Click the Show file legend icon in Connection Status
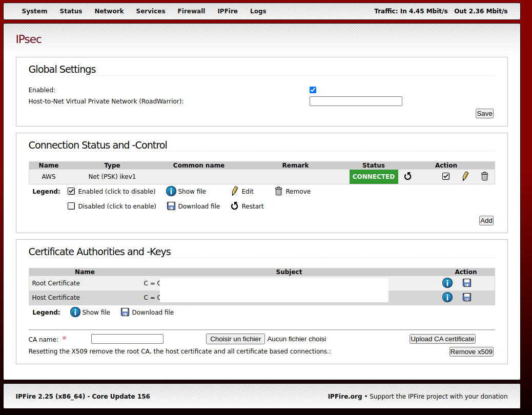This screenshot has height=415, width=532. click(171, 191)
